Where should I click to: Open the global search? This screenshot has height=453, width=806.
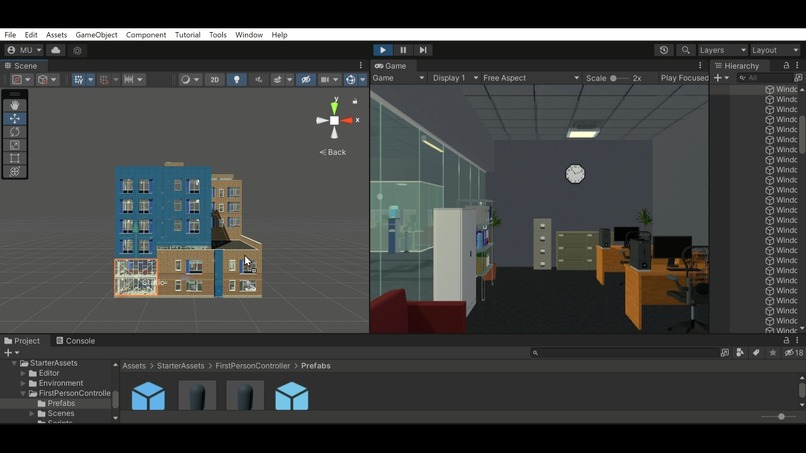click(x=685, y=50)
